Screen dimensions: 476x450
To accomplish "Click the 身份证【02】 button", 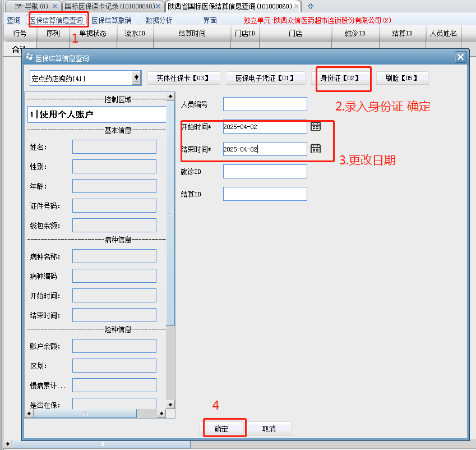I will [339, 78].
